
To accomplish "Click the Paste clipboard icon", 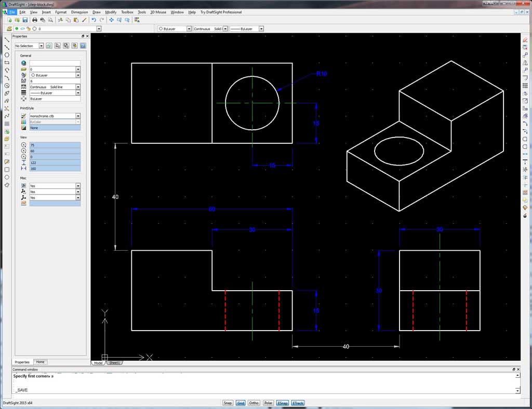I will click(x=76, y=20).
